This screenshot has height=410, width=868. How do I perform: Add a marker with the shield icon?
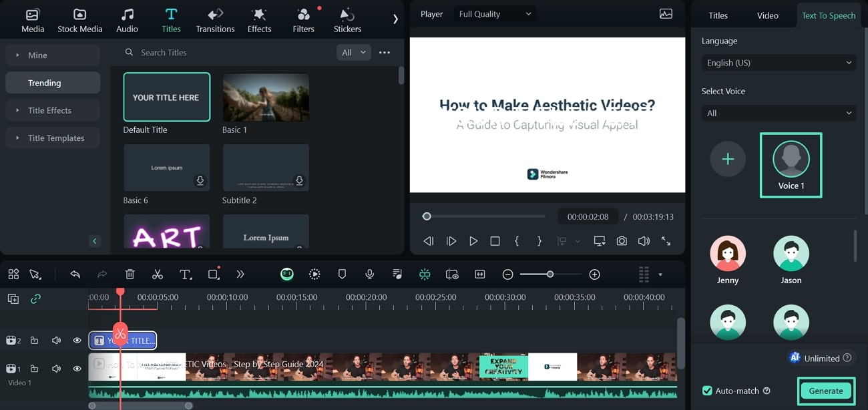(x=342, y=274)
